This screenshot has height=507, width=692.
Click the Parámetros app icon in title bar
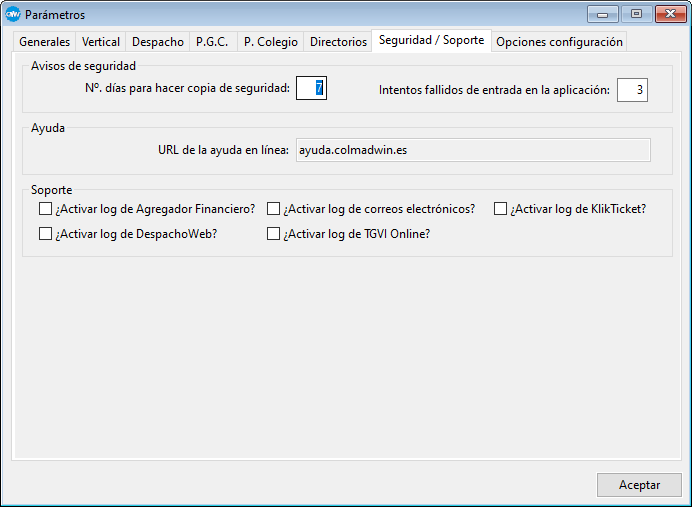pyautogui.click(x=13, y=15)
